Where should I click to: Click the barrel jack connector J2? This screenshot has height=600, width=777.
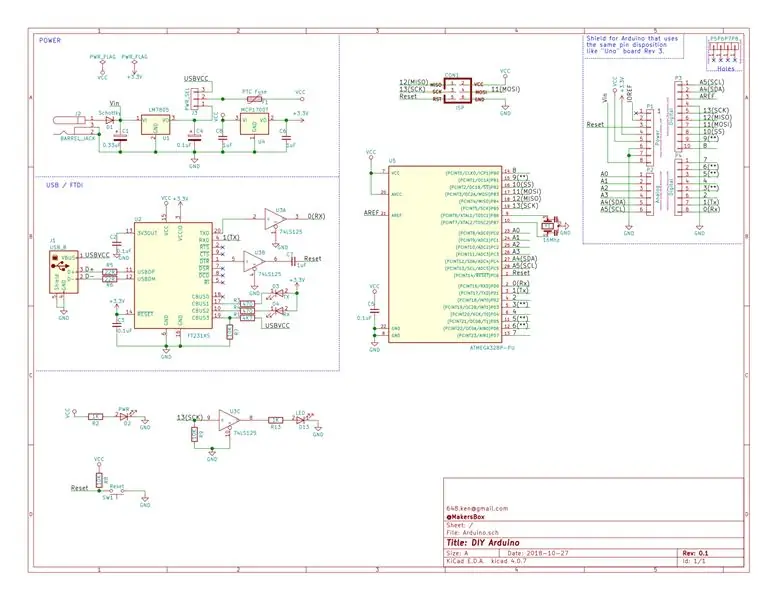pyautogui.click(x=74, y=127)
